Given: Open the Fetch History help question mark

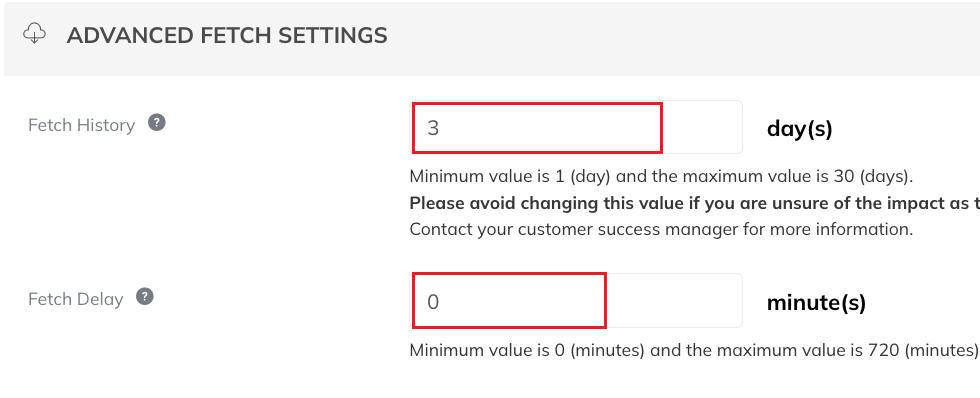Looking at the screenshot, I should [x=157, y=122].
